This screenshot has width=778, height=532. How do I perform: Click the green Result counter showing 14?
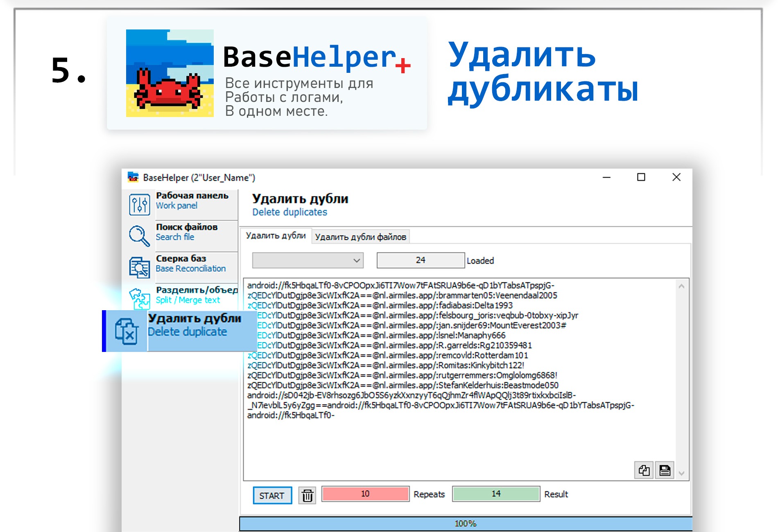[496, 494]
